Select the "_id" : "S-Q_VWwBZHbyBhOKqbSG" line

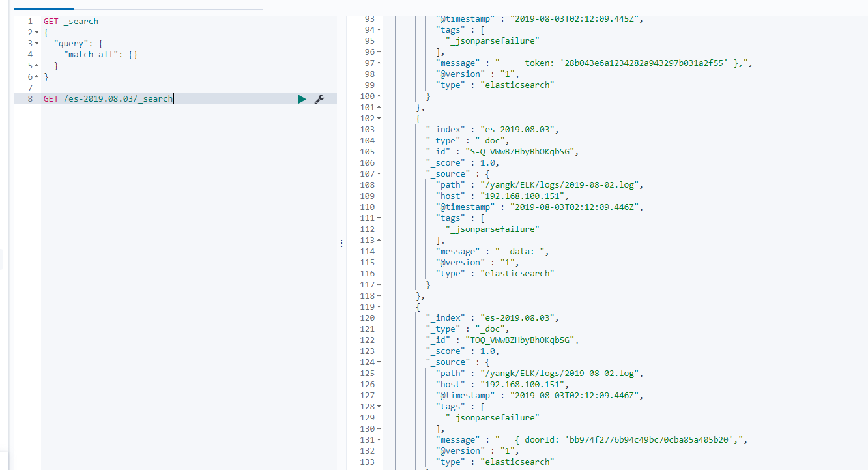(x=502, y=152)
